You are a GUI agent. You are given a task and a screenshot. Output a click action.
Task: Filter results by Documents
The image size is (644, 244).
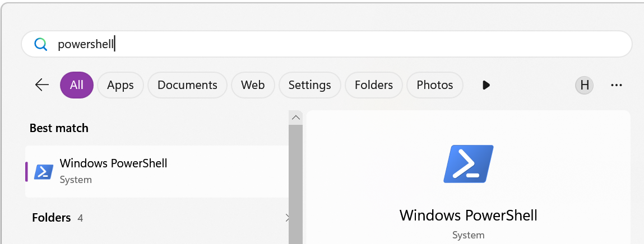[x=187, y=85]
